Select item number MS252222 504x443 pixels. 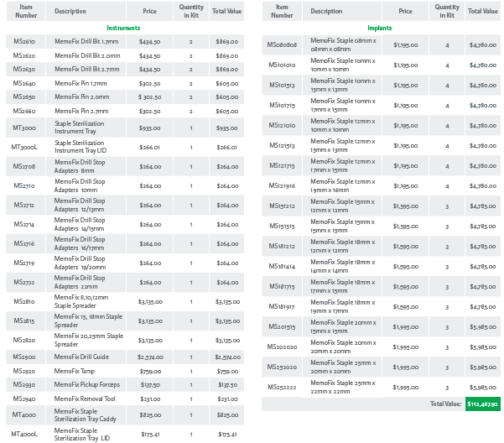pyautogui.click(x=281, y=387)
